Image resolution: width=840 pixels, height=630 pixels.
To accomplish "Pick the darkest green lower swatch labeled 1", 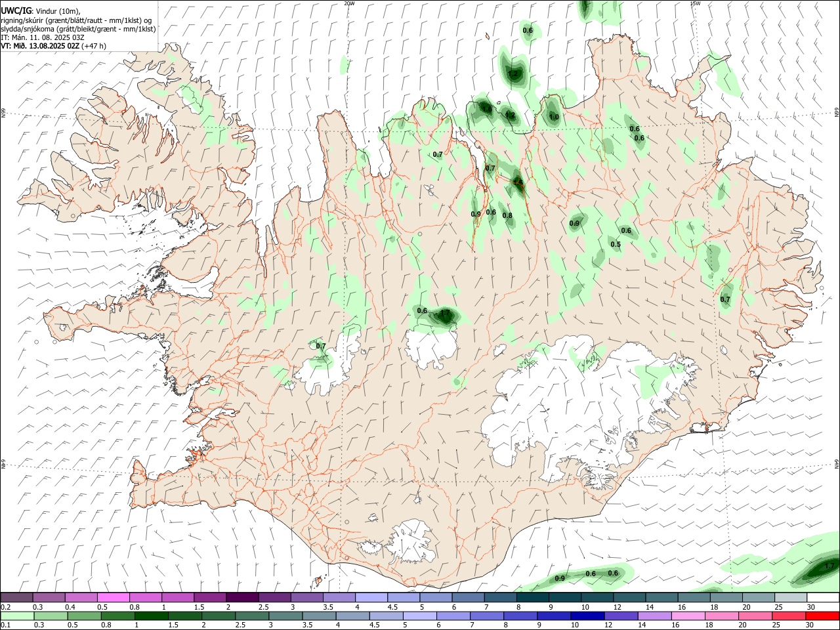I will (x=151, y=616).
